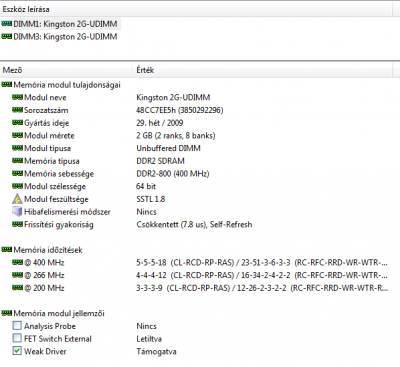Screen dimensions: 400x367
Task: Click the icon beside @ 266 MHz
Action: pyautogui.click(x=17, y=275)
